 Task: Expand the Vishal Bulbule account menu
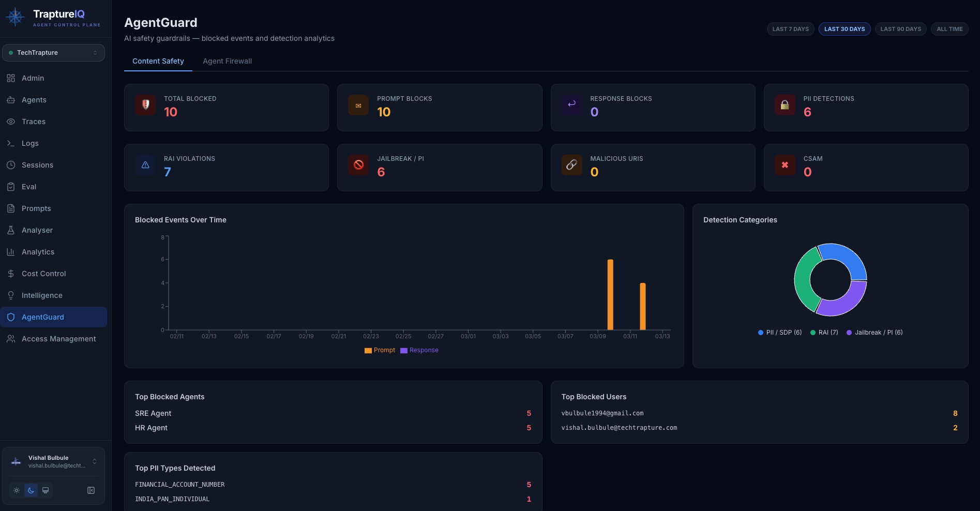[53, 461]
